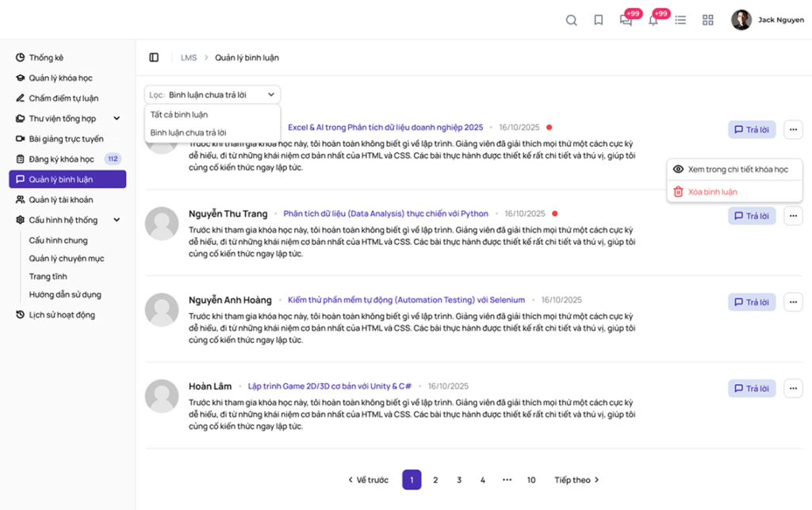
Task: Open the apps grid icon
Action: [708, 20]
